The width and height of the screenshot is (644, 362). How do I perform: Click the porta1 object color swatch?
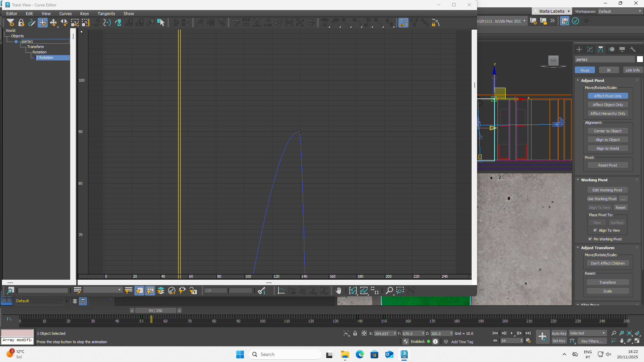tap(640, 59)
